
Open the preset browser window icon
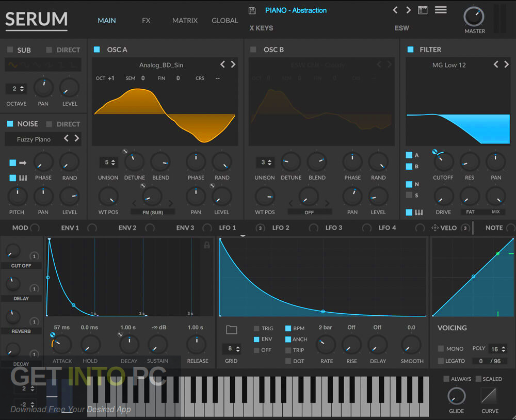coord(423,10)
